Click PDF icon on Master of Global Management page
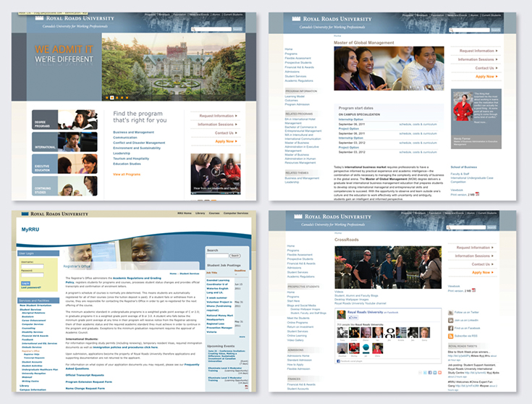 478,194
